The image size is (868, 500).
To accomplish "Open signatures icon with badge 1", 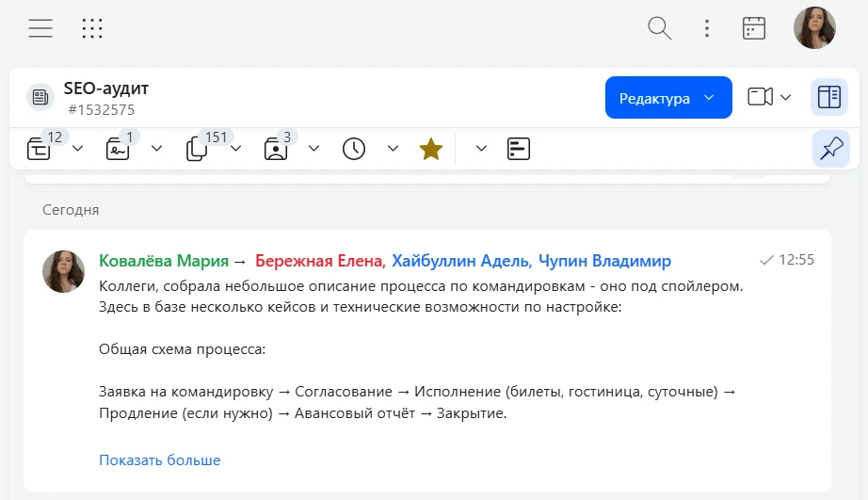I will coord(118,149).
